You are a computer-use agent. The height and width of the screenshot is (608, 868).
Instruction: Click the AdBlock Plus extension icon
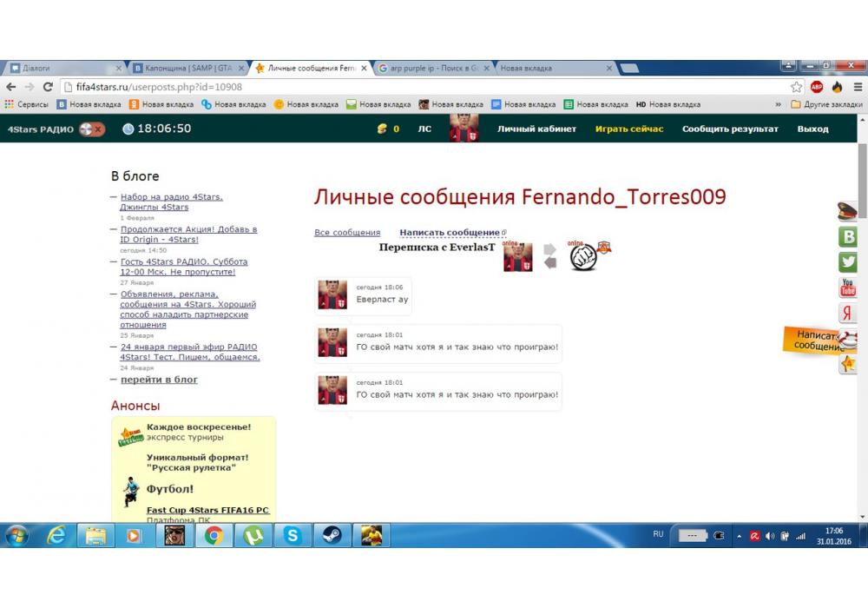[817, 87]
